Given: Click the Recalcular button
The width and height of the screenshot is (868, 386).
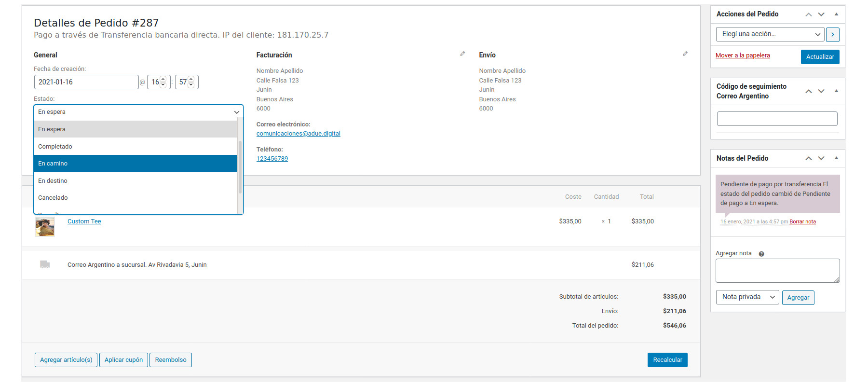Looking at the screenshot, I should 667,360.
